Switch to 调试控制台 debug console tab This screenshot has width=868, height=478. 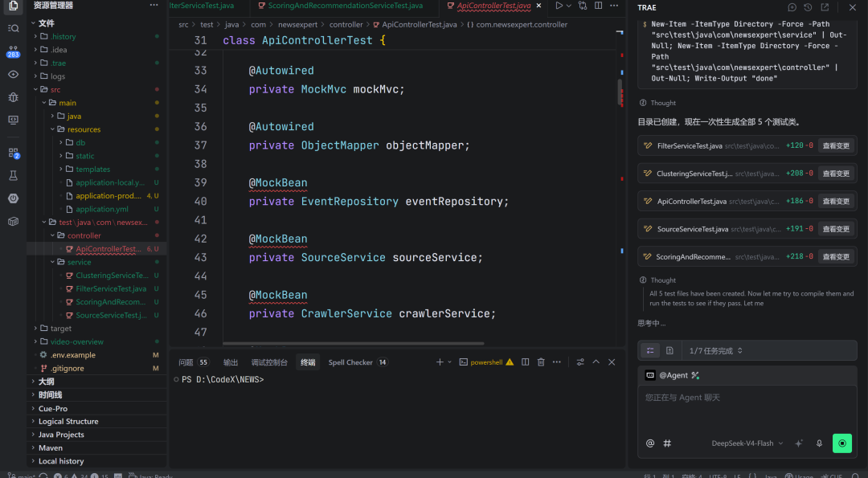(269, 362)
